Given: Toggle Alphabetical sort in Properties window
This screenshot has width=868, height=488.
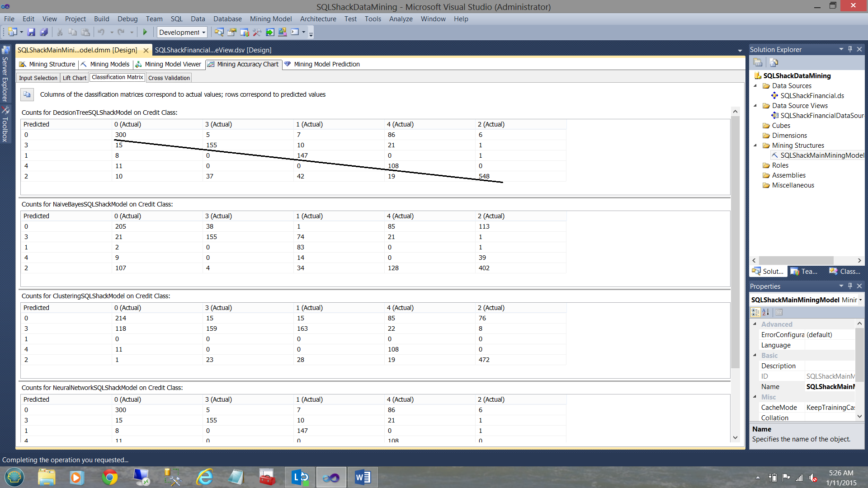Looking at the screenshot, I should coord(765,312).
